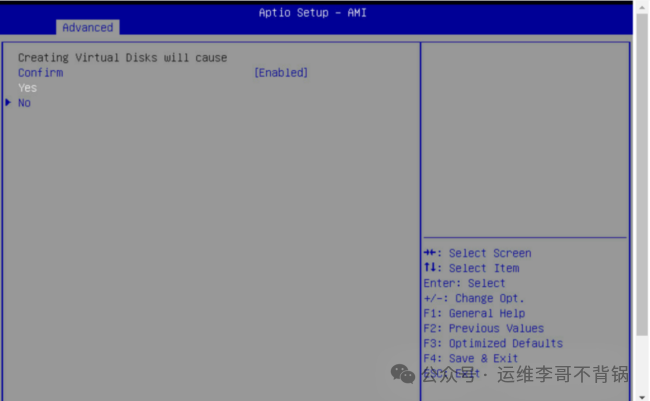The height and width of the screenshot is (401, 650).
Task: Choose Yes to create virtual disks
Action: point(27,88)
